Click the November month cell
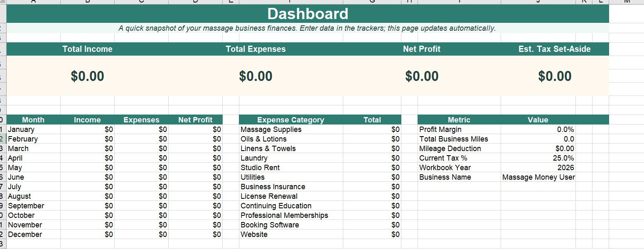 pyautogui.click(x=33, y=225)
